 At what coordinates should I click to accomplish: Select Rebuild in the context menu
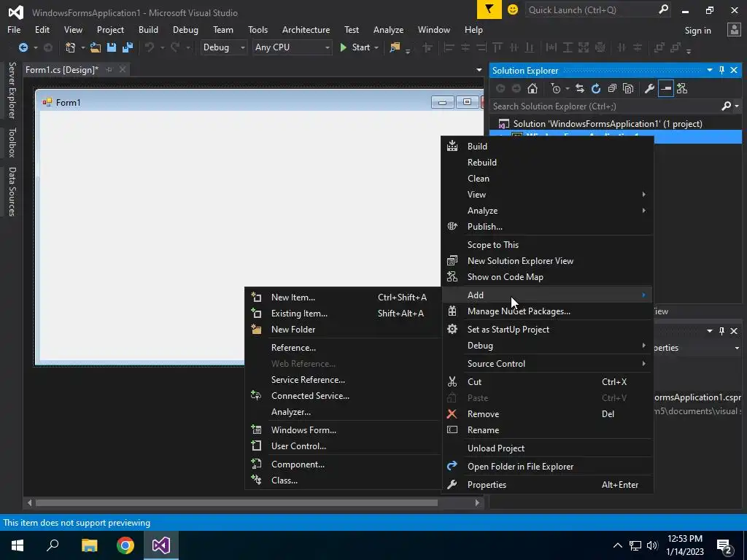tap(547, 163)
